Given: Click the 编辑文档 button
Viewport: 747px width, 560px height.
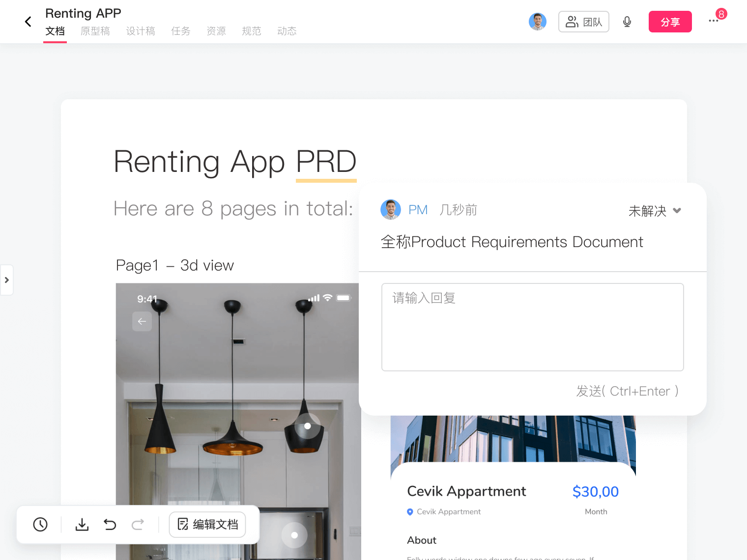Looking at the screenshot, I should (207, 525).
